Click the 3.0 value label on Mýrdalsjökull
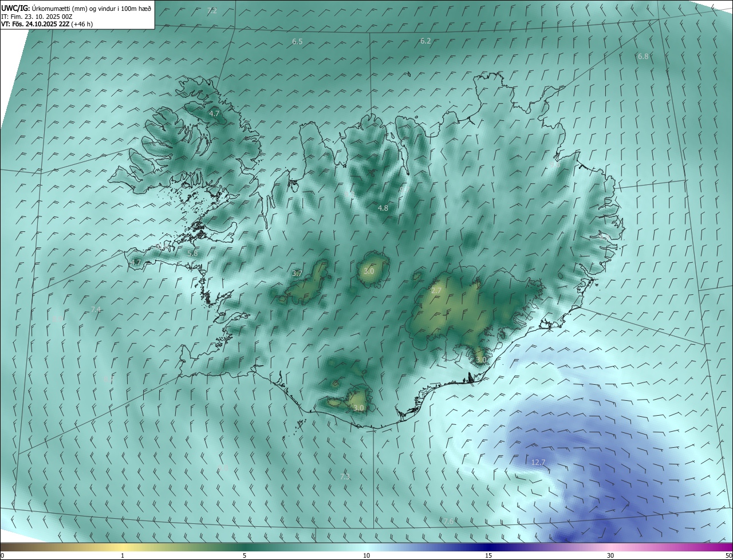 (x=358, y=408)
